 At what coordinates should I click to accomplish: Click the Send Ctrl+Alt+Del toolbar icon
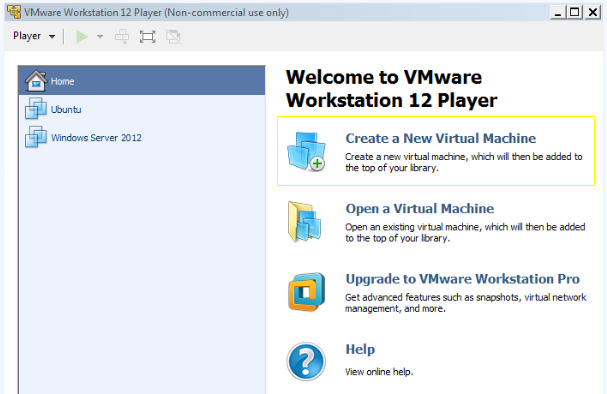[122, 37]
